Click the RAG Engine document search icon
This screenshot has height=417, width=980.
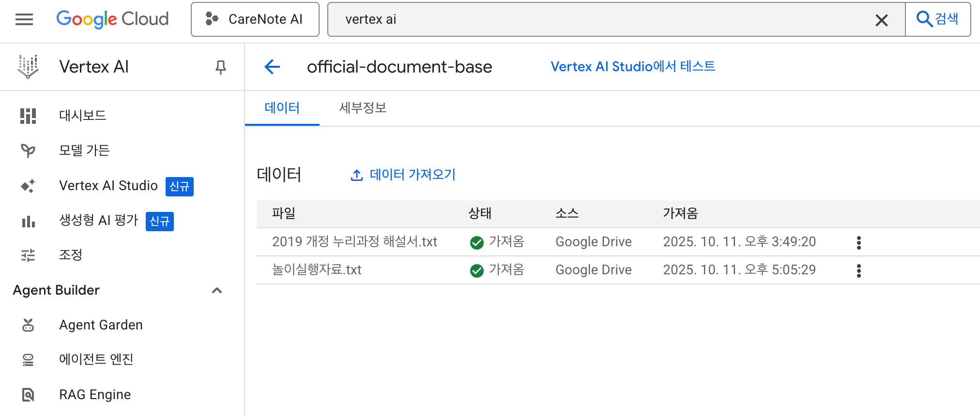coord(28,395)
